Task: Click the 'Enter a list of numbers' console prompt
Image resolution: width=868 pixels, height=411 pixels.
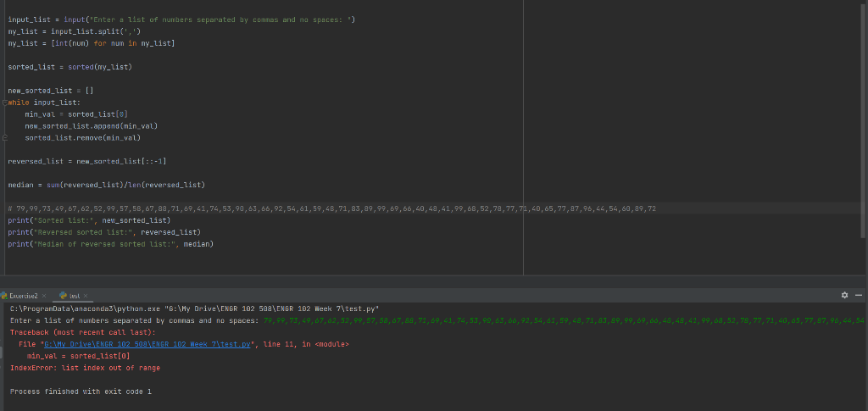Action: 135,321
